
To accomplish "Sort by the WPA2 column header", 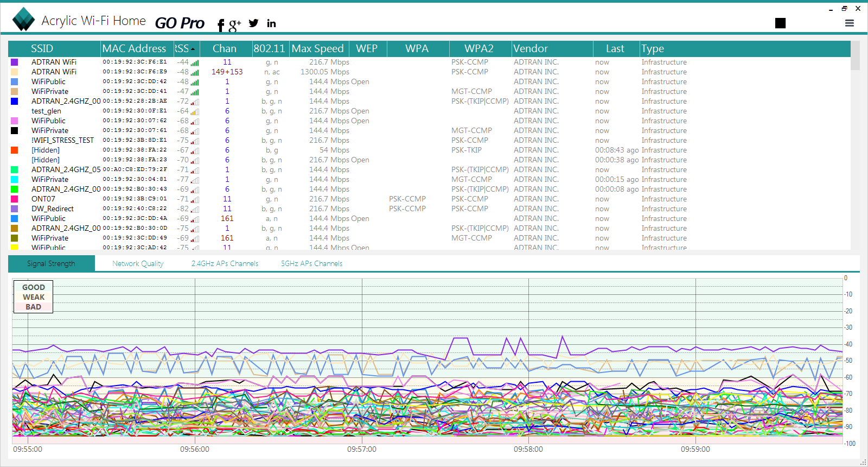I will [x=480, y=49].
